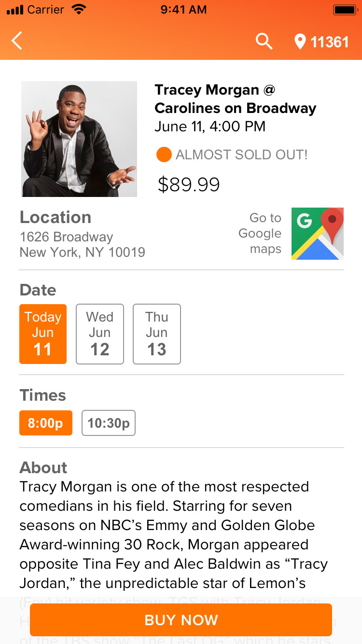
Task: Select Wed Jun 12 date
Action: [100, 334]
